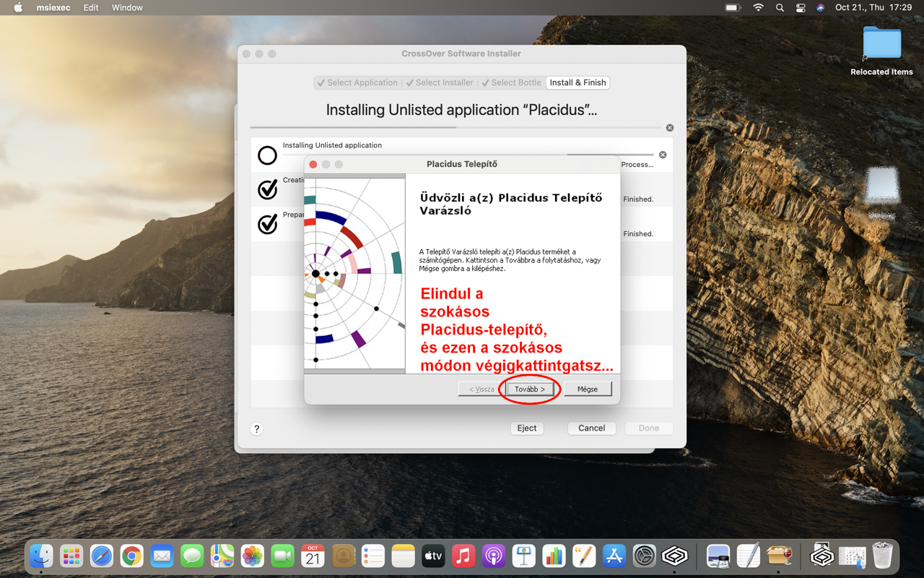This screenshot has height=578, width=924.
Task: Click Mégse to cancel the Placidus installer
Action: tap(588, 389)
